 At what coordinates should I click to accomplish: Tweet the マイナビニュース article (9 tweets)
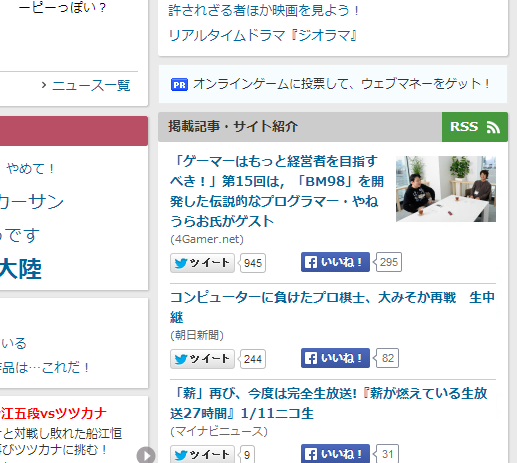[x=202, y=454]
